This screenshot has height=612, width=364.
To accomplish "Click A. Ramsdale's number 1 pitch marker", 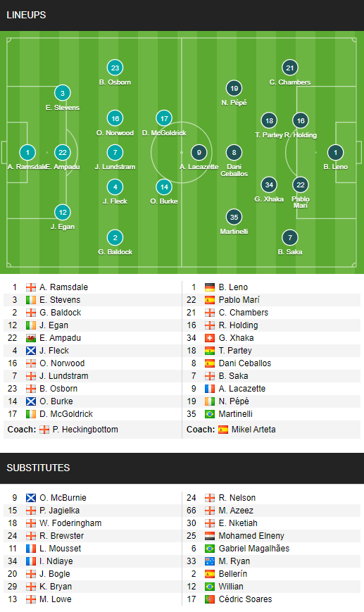I will coord(27,153).
